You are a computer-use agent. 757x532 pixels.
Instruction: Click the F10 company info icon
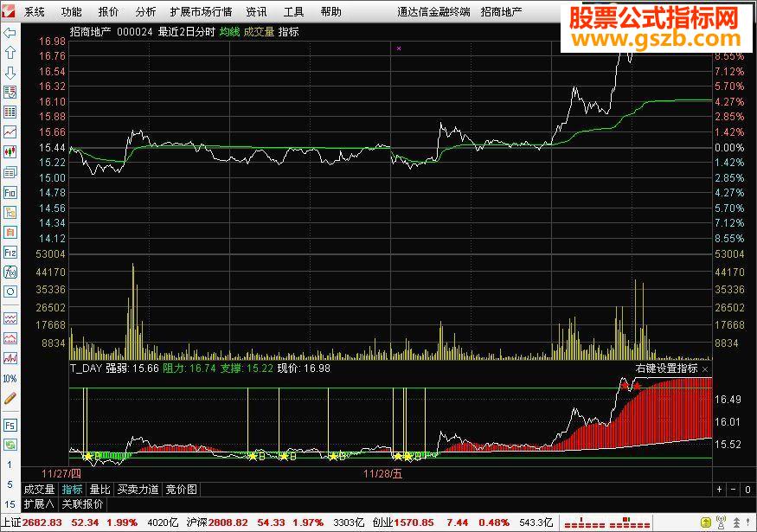tap(10, 193)
